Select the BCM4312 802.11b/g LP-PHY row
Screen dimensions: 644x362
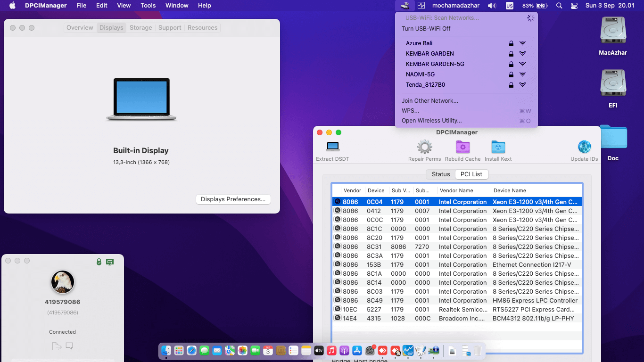point(457,318)
